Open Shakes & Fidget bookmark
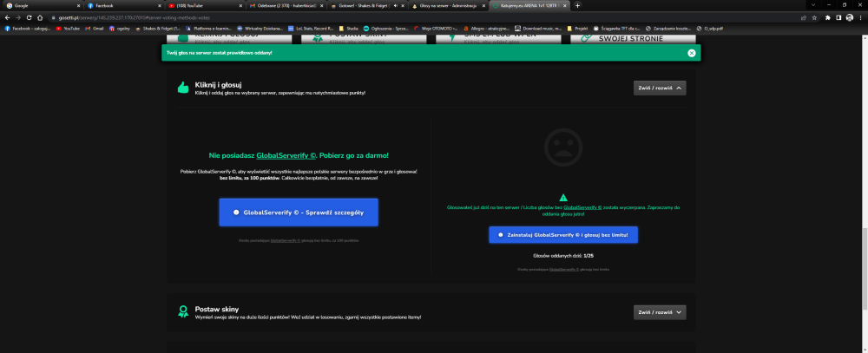 pyautogui.click(x=158, y=29)
